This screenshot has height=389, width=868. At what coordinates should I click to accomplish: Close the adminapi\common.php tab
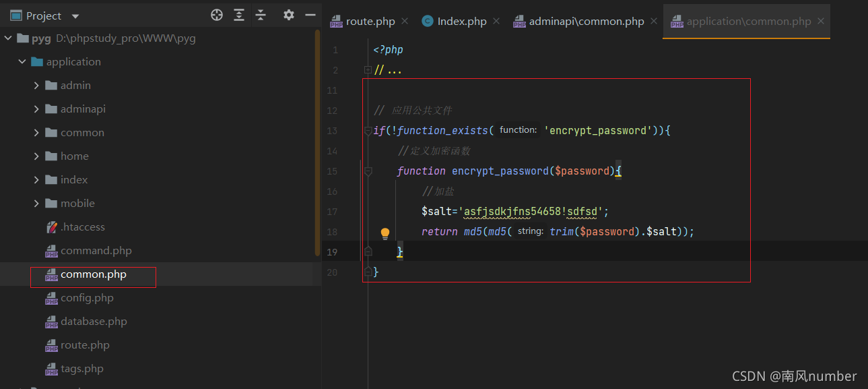(x=654, y=22)
